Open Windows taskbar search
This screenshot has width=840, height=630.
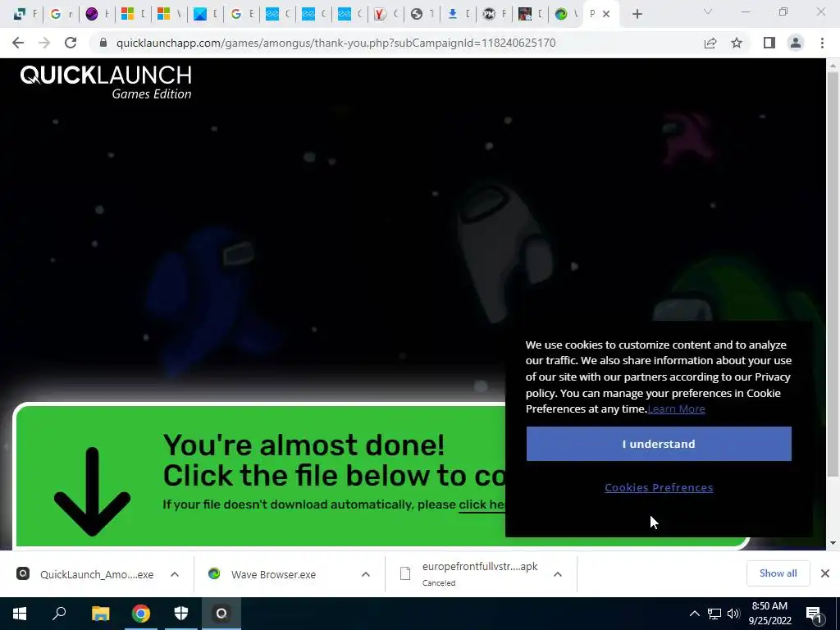click(59, 614)
